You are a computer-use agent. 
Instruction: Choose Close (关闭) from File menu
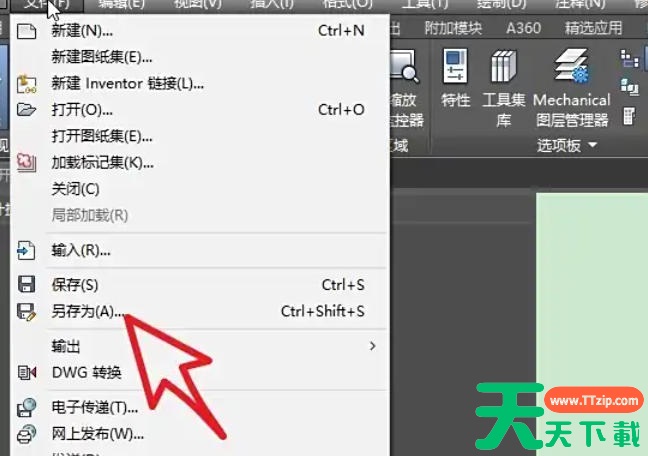pyautogui.click(x=75, y=188)
